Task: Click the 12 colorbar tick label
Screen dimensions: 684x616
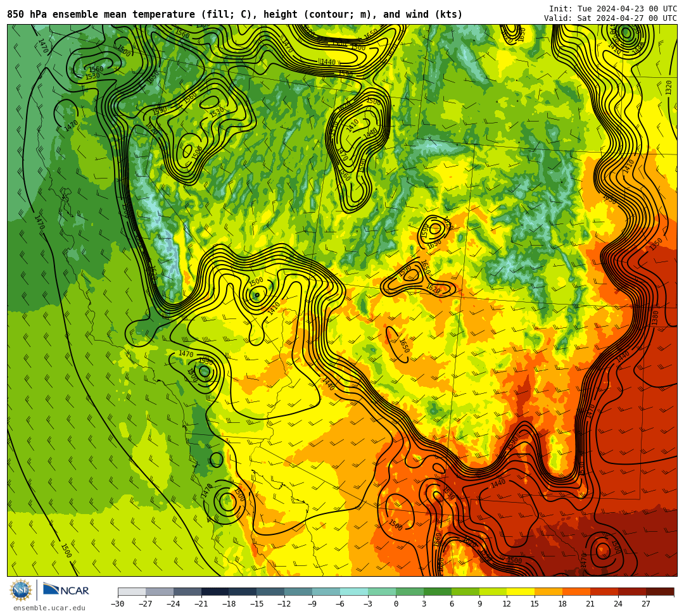Action: (507, 604)
